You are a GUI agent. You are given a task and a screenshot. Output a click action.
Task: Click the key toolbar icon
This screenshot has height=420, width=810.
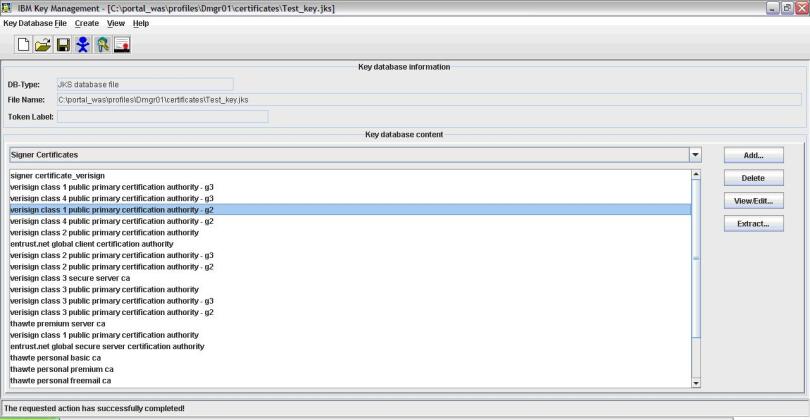[103, 45]
